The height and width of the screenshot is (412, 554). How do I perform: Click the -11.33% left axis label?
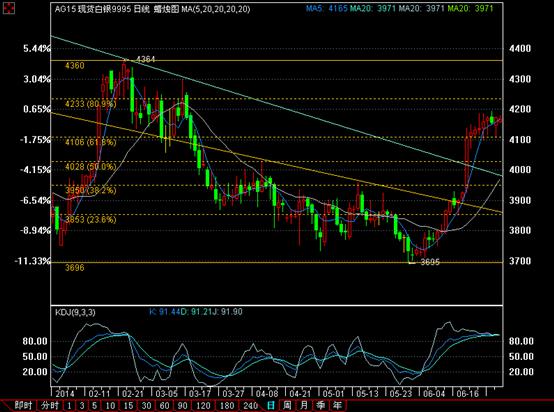point(33,261)
